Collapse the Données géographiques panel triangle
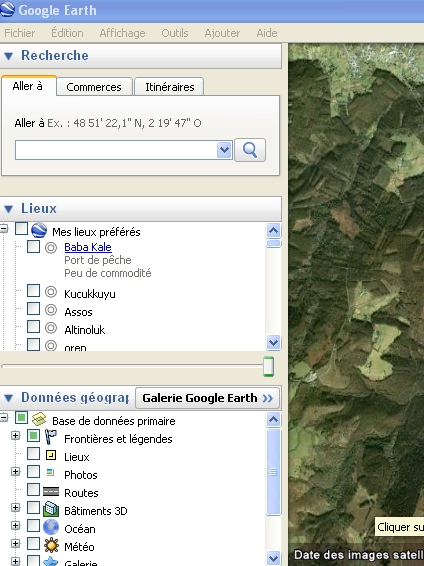This screenshot has height=566, width=424. coord(8,398)
